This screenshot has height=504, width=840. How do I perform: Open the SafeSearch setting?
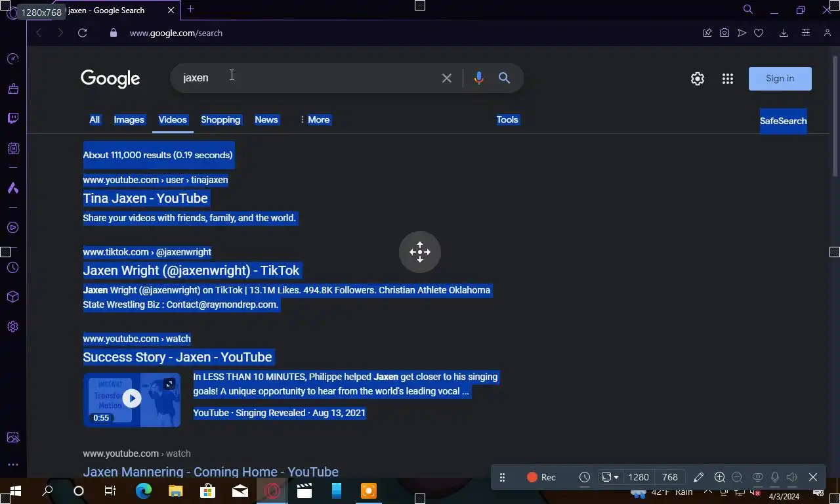tap(784, 121)
